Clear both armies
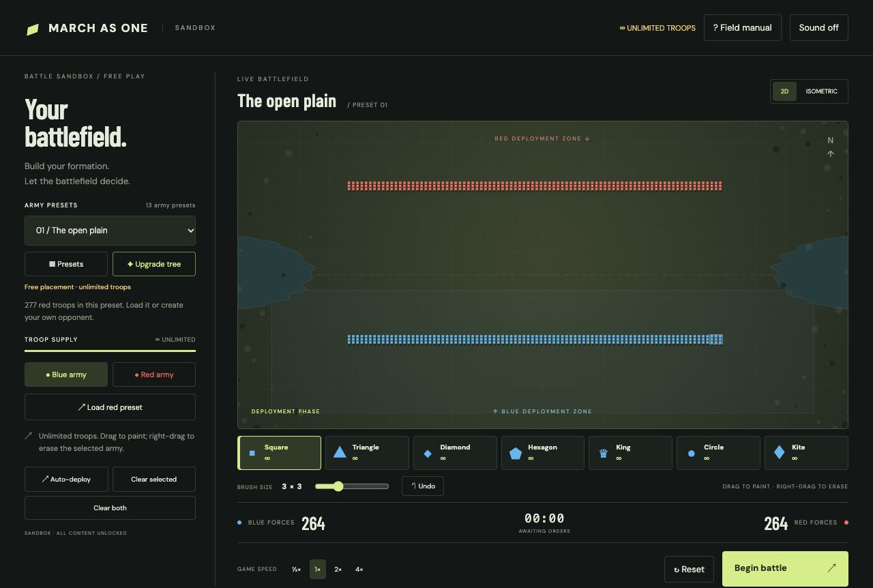The height and width of the screenshot is (588, 873). click(x=110, y=508)
